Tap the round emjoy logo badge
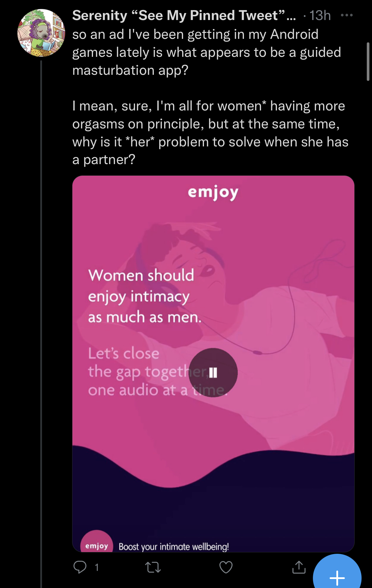The width and height of the screenshot is (372, 588). pyautogui.click(x=96, y=541)
